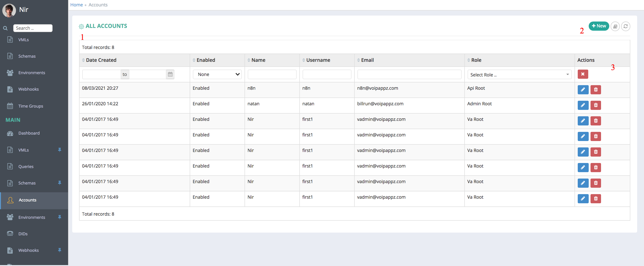Click the documentation book icon near New button
The image size is (644, 266).
tap(615, 26)
